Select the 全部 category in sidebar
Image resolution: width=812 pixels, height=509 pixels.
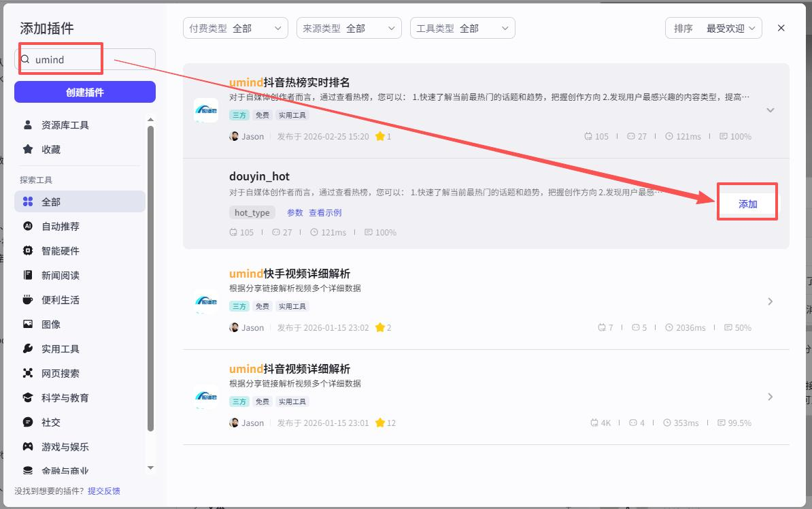pyautogui.click(x=80, y=201)
